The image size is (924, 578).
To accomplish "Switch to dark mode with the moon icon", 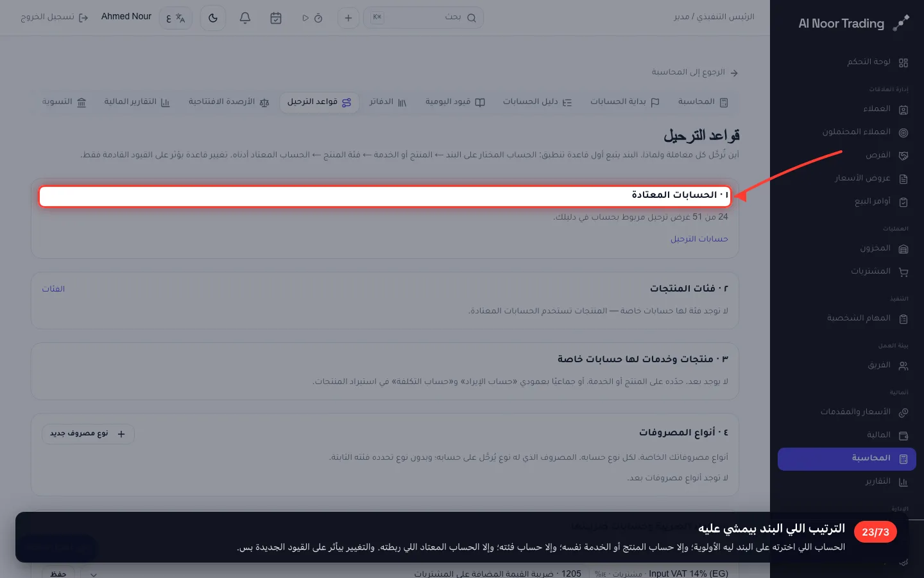I will [213, 18].
